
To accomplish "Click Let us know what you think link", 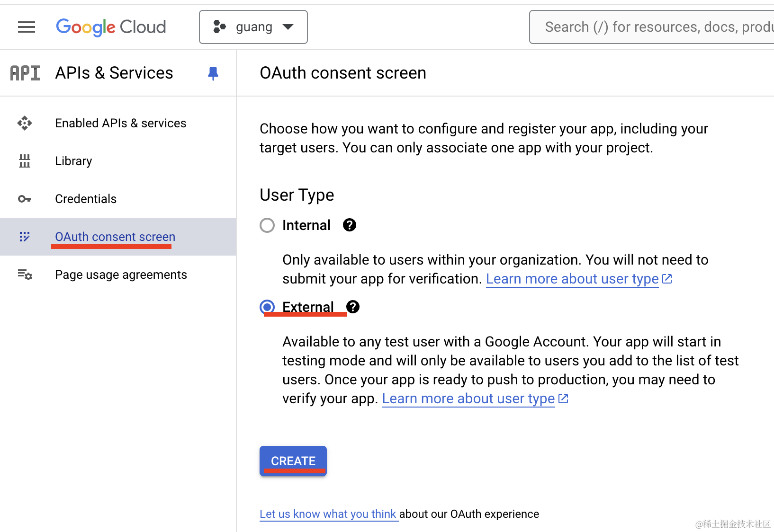I will click(x=328, y=514).
